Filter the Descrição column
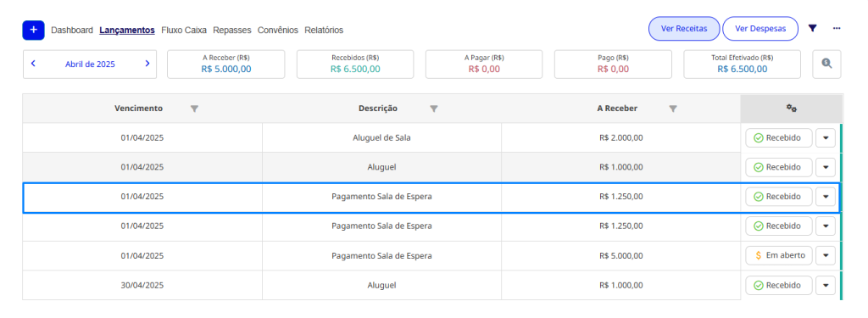The width and height of the screenshot is (868, 318). click(434, 109)
